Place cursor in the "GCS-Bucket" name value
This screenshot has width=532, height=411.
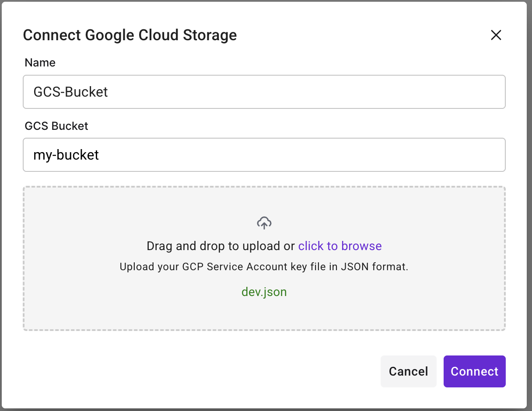pyautogui.click(x=71, y=92)
